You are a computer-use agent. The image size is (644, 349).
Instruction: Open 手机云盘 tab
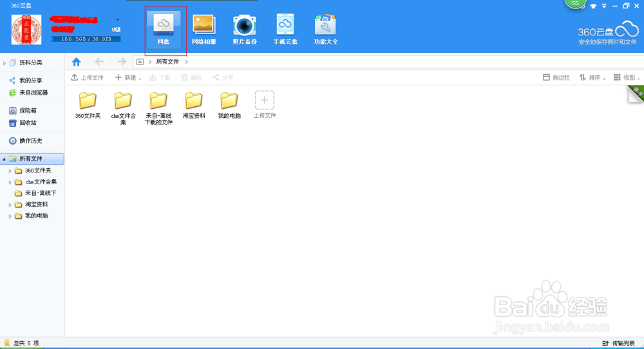point(285,30)
